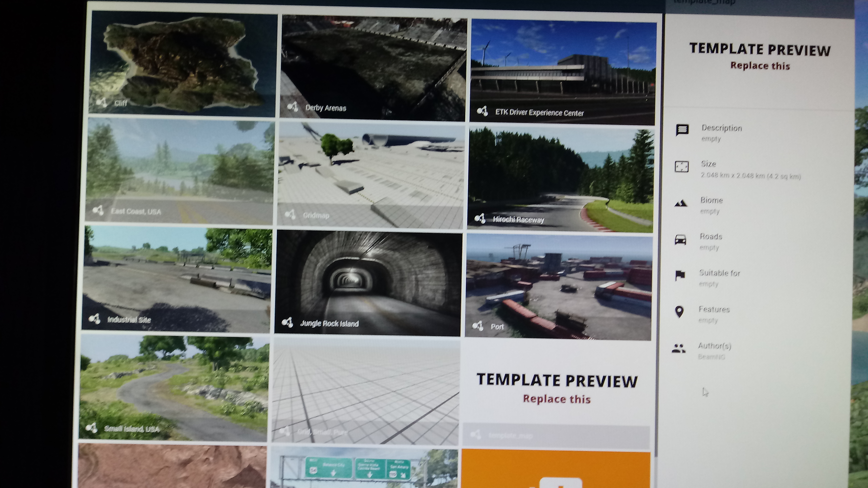
Task: Click the Features location pin icon
Action: [x=679, y=312]
